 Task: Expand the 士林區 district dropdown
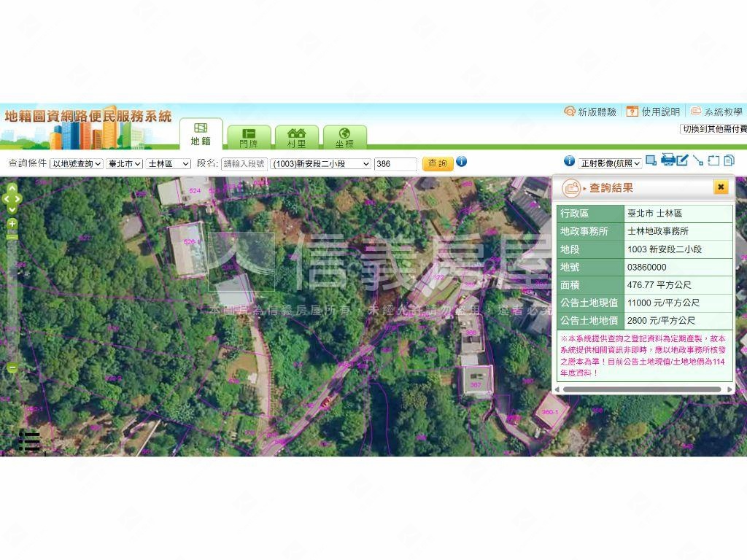(x=168, y=164)
